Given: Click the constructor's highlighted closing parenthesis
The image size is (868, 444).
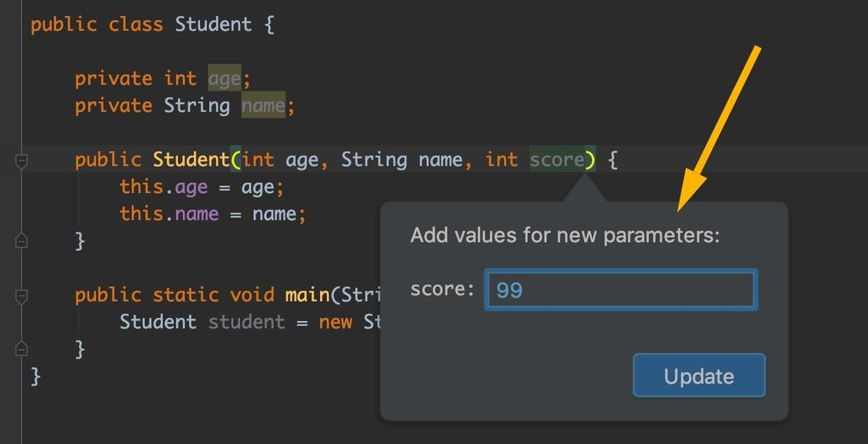Looking at the screenshot, I should tap(591, 160).
